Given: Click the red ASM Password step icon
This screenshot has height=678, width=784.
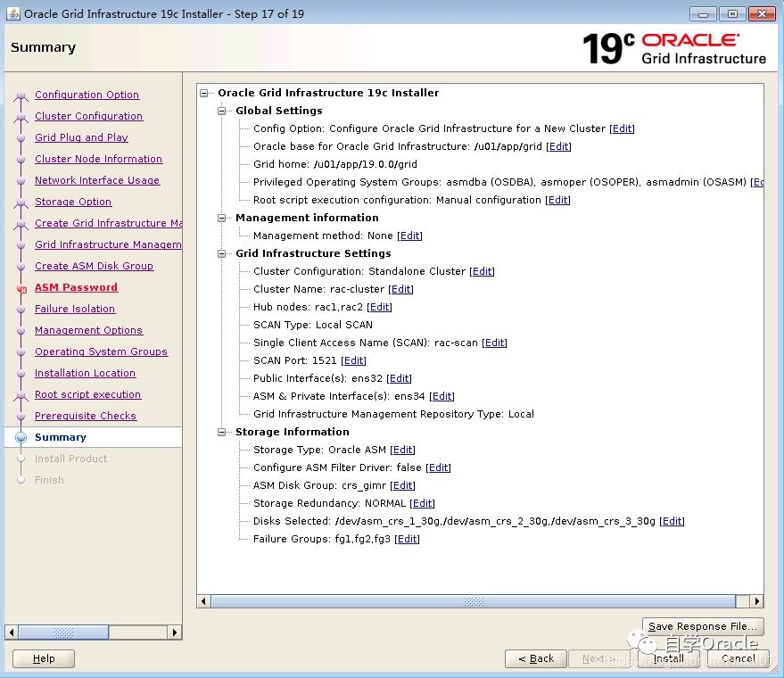Looking at the screenshot, I should pyautogui.click(x=21, y=288).
